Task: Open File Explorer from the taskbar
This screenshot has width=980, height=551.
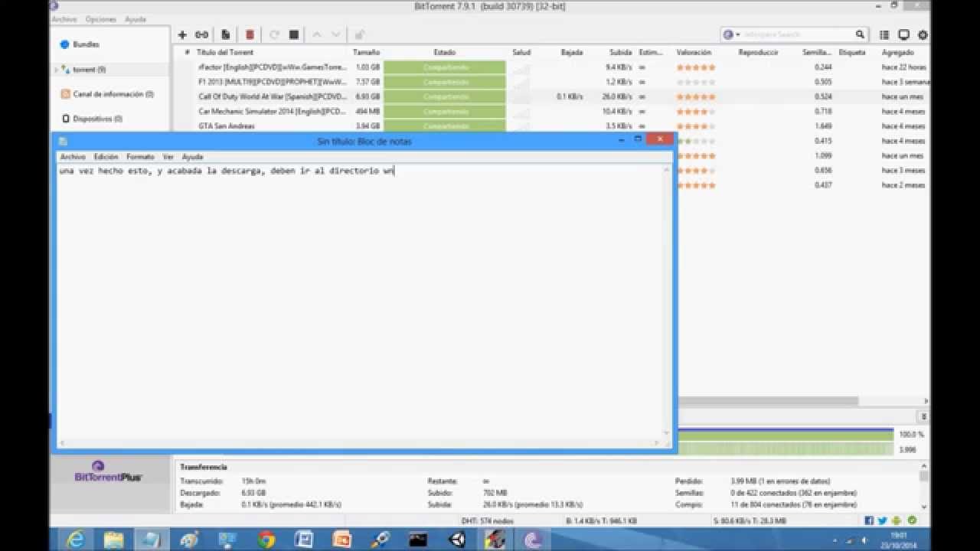Action: pos(113,540)
